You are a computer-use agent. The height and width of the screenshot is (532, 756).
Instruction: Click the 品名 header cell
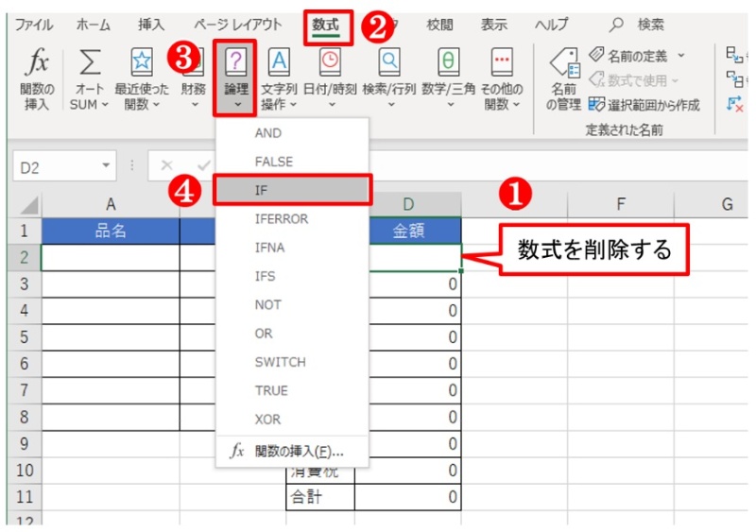111,231
